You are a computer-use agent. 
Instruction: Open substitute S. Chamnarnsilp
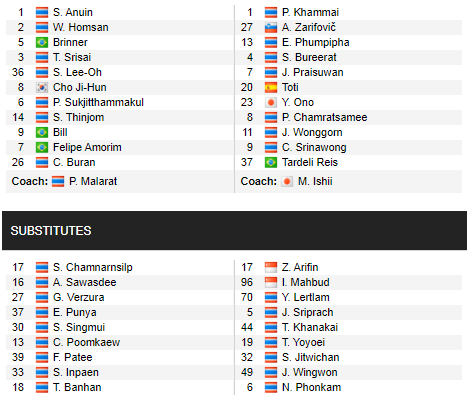tap(93, 267)
